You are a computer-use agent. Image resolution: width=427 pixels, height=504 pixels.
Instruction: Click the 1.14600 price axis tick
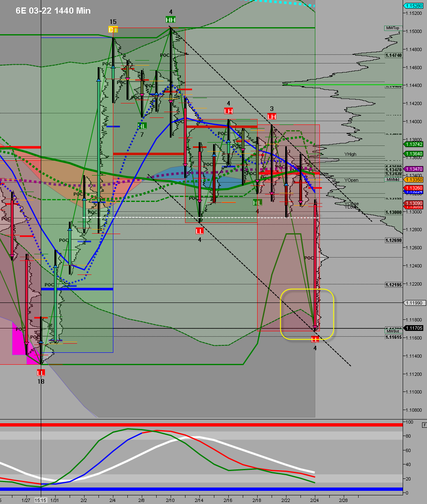[414, 67]
